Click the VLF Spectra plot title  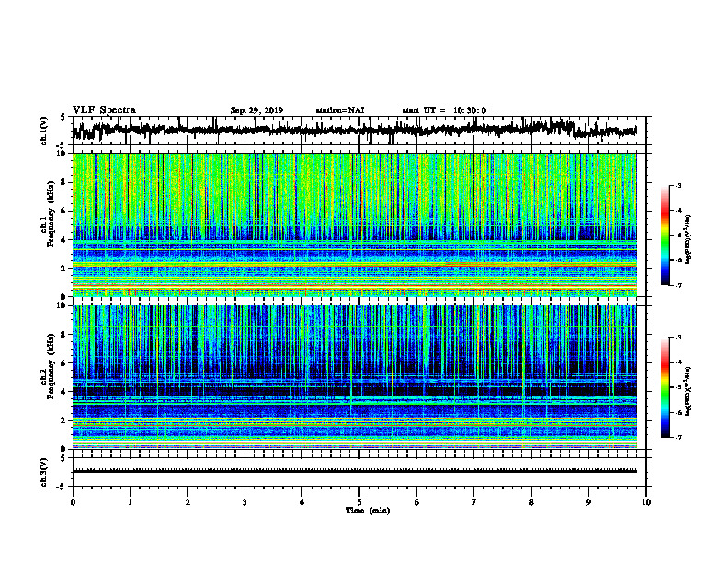[104, 110]
